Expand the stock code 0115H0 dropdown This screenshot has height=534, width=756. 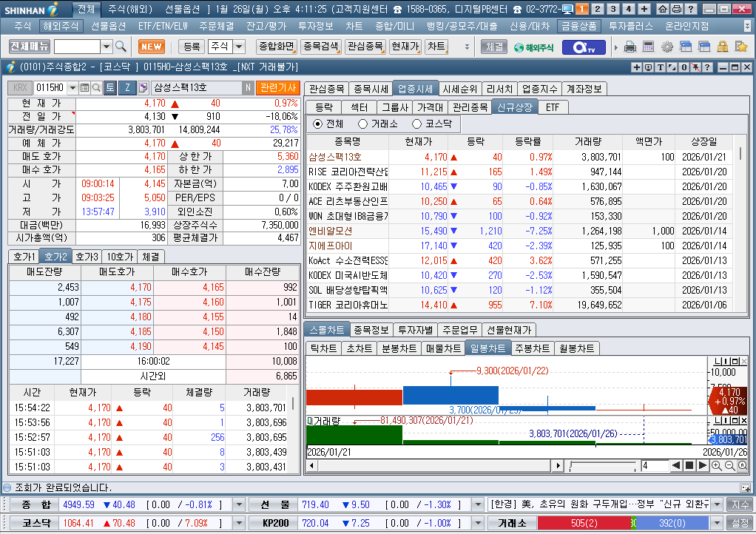[72, 88]
